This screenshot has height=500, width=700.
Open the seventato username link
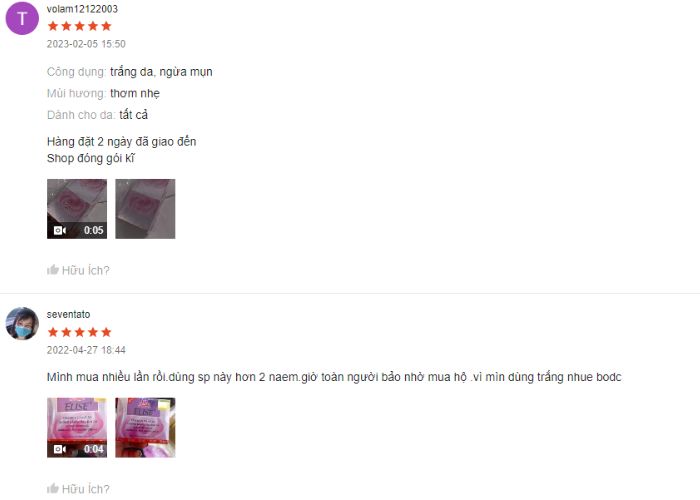tap(68, 314)
